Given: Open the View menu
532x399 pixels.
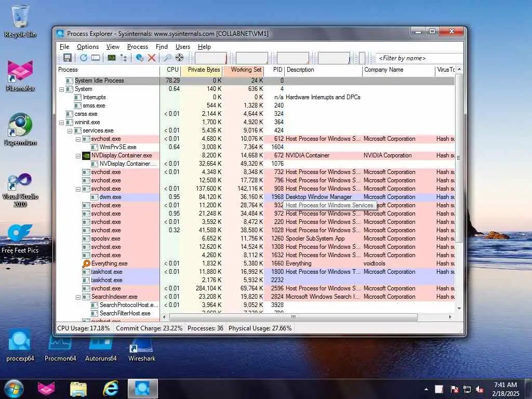Looking at the screenshot, I should point(113,47).
